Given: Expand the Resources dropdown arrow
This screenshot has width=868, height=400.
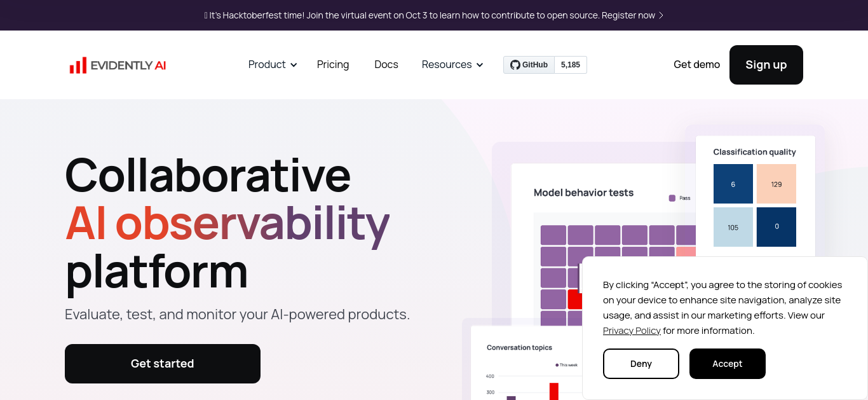Looking at the screenshot, I should coord(480,65).
